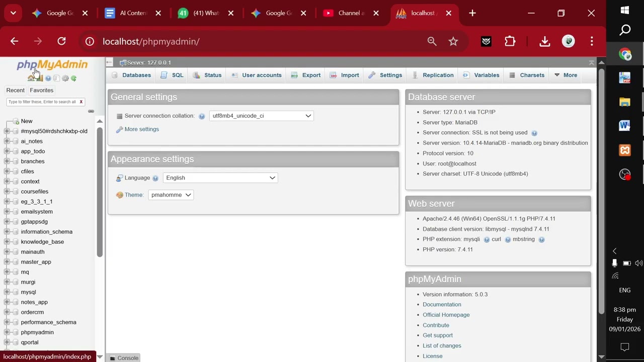Click the link-with-main-panel chain icon
Viewport: 644px width, 362px height.
[x=91, y=111]
